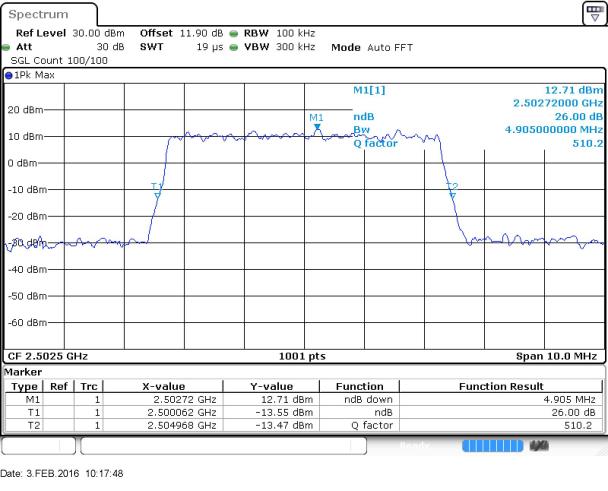Screen dimensions: 608x491
Task: Select the T2 row in marker table
Action: coord(304,425)
